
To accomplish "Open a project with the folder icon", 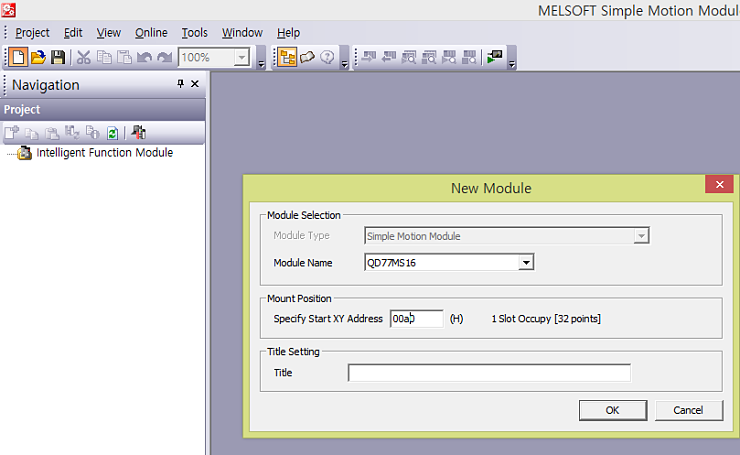I will (38, 58).
